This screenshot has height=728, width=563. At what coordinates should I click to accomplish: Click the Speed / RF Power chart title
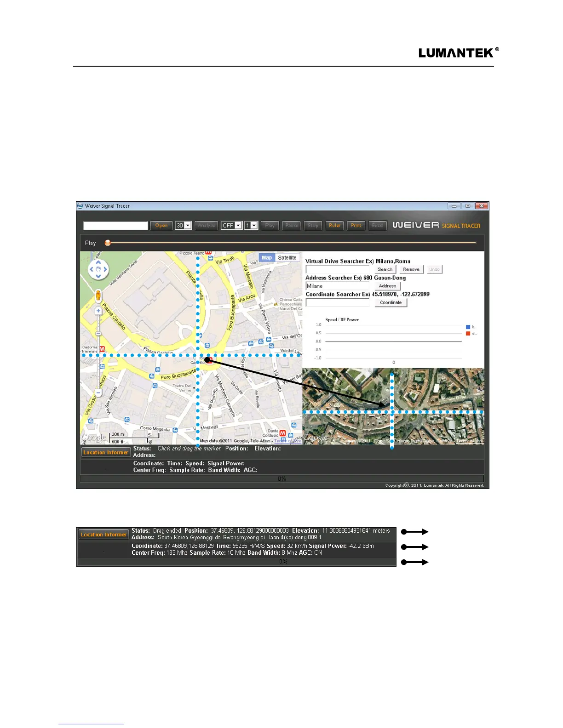tap(342, 319)
